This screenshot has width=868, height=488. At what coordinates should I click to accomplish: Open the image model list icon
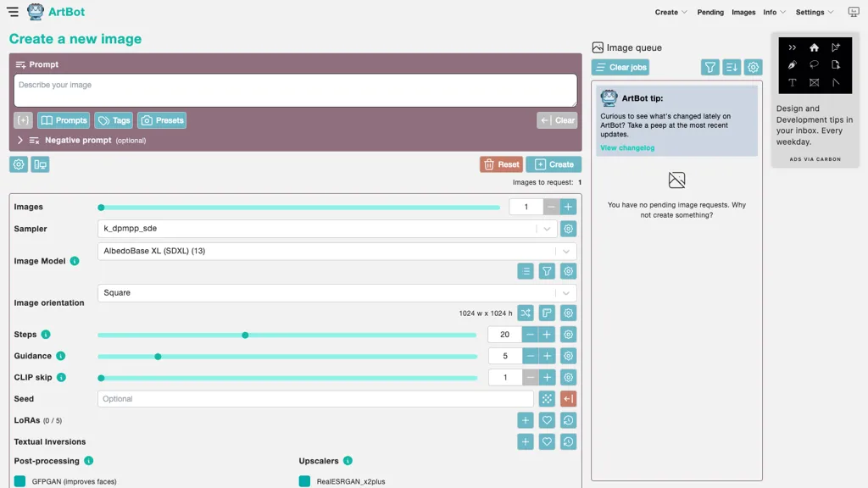coord(526,271)
